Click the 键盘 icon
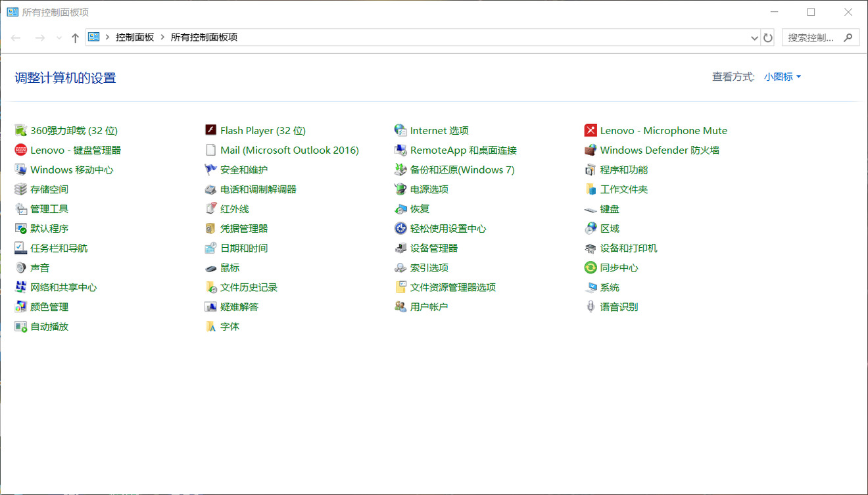Image resolution: width=868 pixels, height=495 pixels. pyautogui.click(x=591, y=209)
